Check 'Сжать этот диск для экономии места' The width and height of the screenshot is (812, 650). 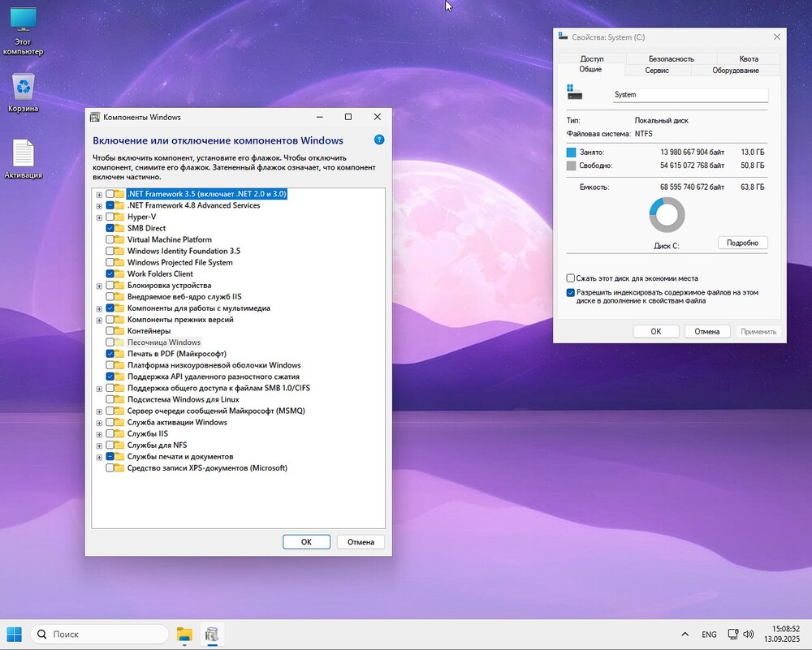pos(571,278)
